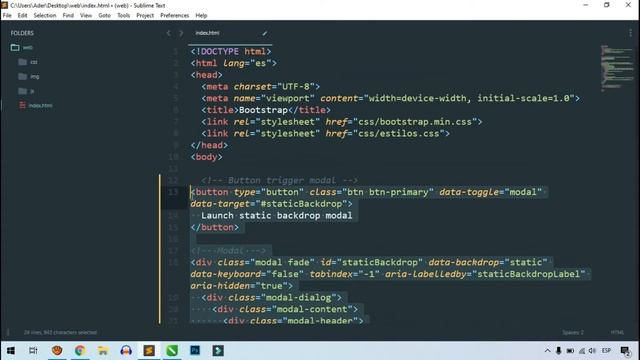This screenshot has height=360, width=640.
Task: Select the index.html editor tab
Action: [230, 33]
